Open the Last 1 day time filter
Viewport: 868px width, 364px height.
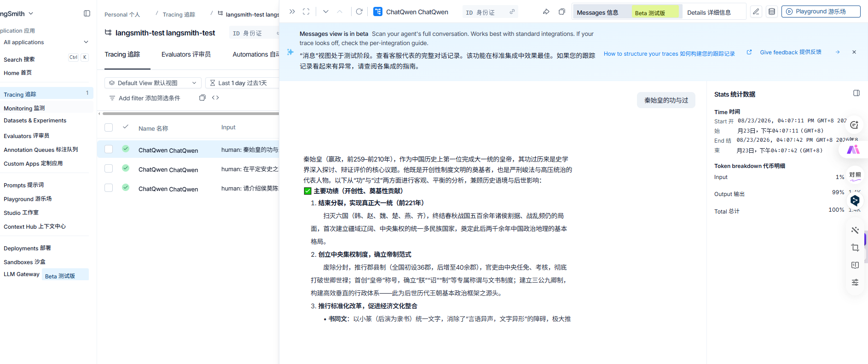tap(242, 83)
